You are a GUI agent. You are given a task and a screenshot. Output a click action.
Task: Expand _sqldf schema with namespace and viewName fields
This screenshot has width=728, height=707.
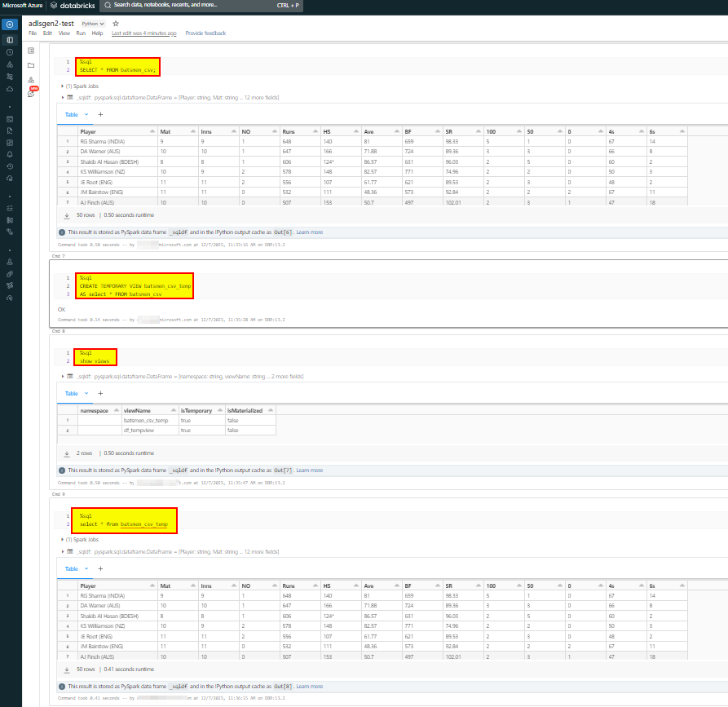(x=63, y=376)
